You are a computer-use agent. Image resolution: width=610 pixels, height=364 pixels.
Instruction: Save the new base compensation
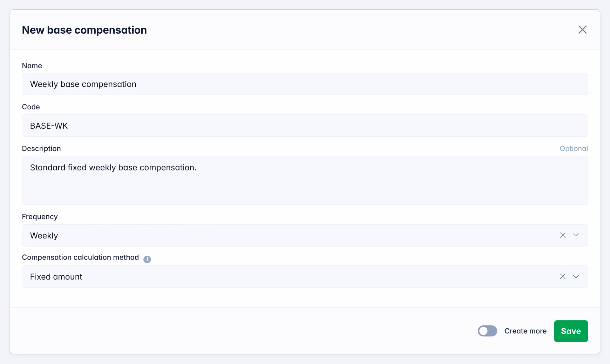[x=571, y=331]
